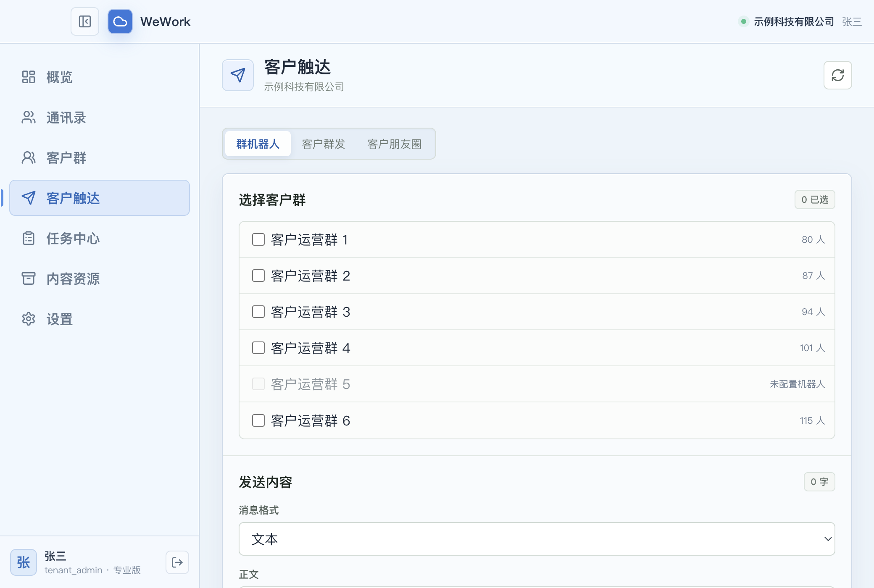Click the WeWork brand name
The width and height of the screenshot is (874, 588).
click(x=166, y=21)
